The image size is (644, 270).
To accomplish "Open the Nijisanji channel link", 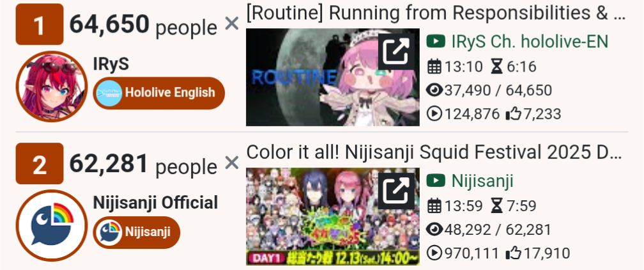I will pos(482,180).
